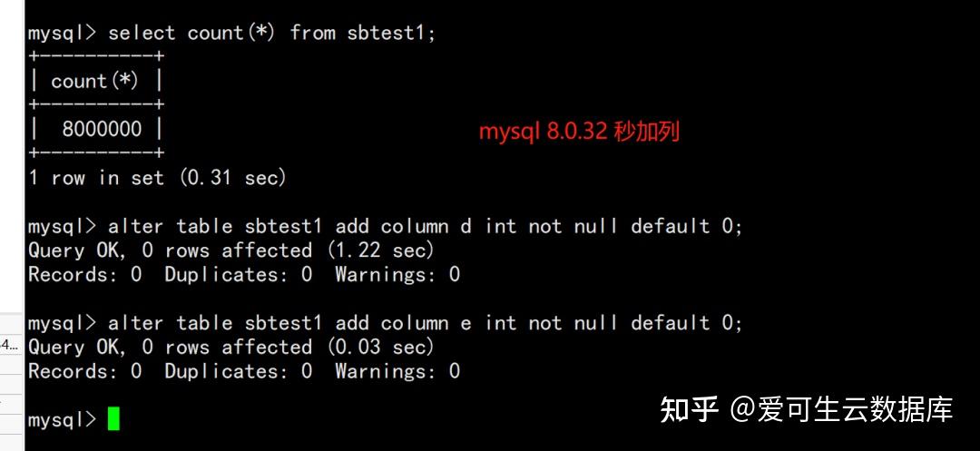980x451 pixels.
Task: Click the alter table add column e statement
Action: pos(425,323)
